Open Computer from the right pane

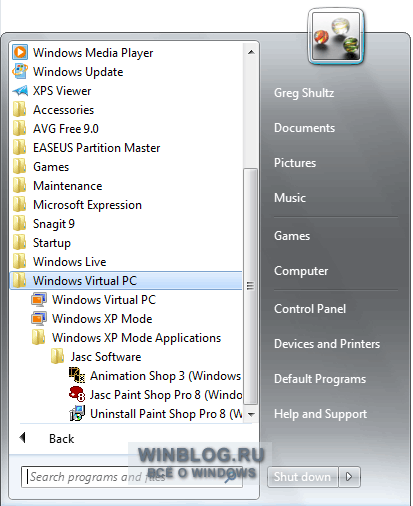pos(301,271)
